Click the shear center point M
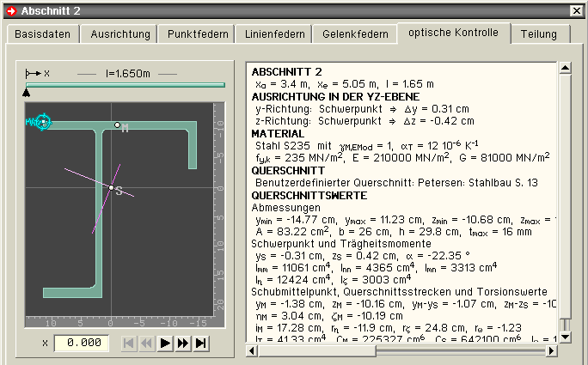 pyautogui.click(x=118, y=125)
